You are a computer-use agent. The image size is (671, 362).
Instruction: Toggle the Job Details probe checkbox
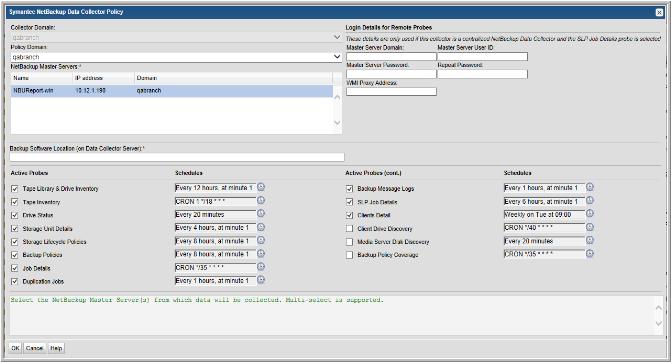pyautogui.click(x=15, y=268)
